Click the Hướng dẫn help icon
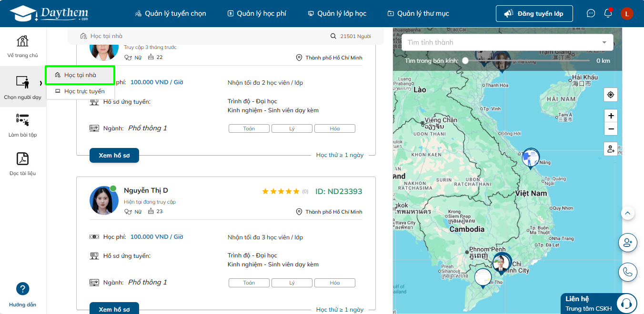This screenshot has width=644, height=314. pos(22,289)
